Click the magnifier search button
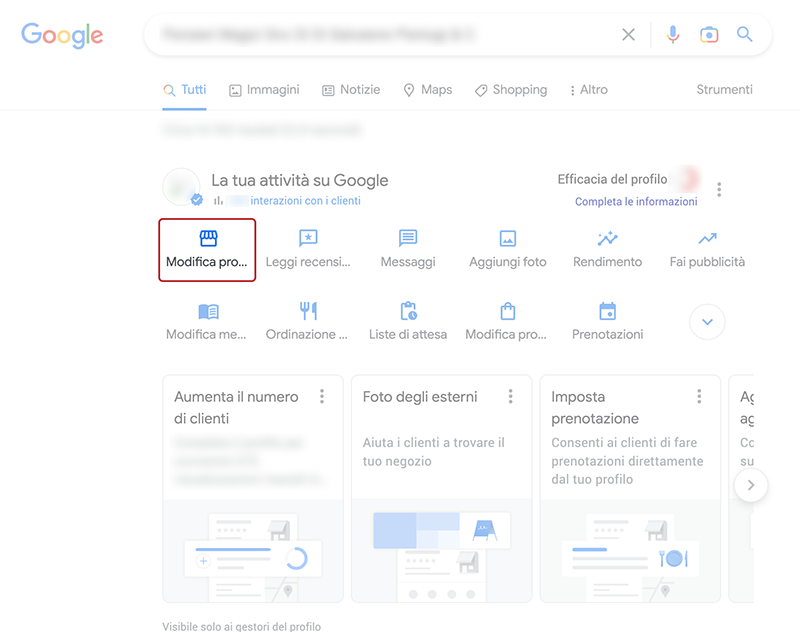The width and height of the screenshot is (800, 632). pyautogui.click(x=744, y=34)
